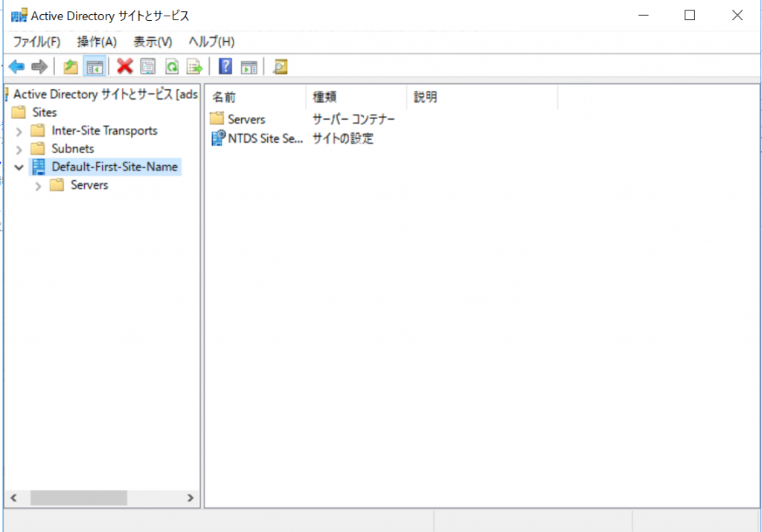Click the tree pane scroll left arrow
Screen dimensions: 762x532
pos(13,498)
